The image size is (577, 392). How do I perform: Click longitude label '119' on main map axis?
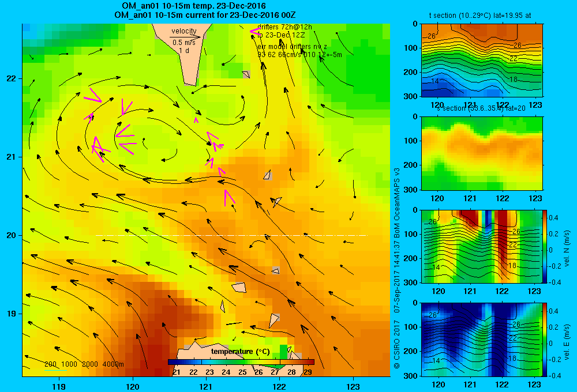(x=59, y=386)
